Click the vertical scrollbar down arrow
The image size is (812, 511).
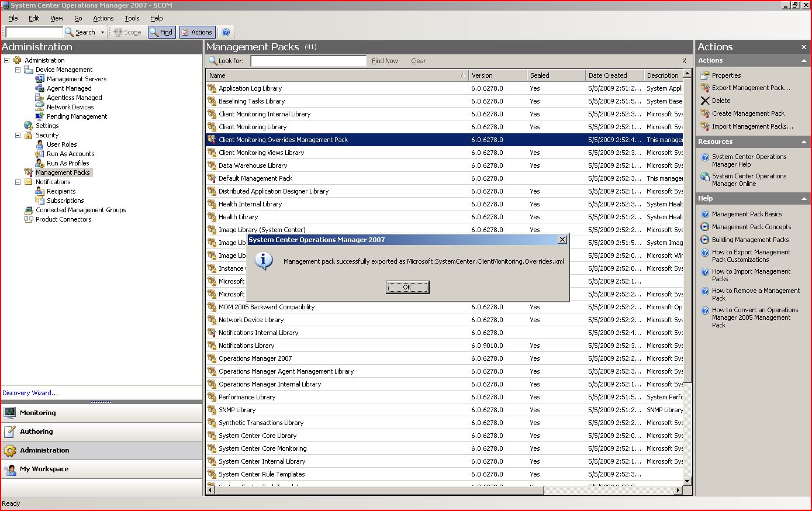[687, 481]
